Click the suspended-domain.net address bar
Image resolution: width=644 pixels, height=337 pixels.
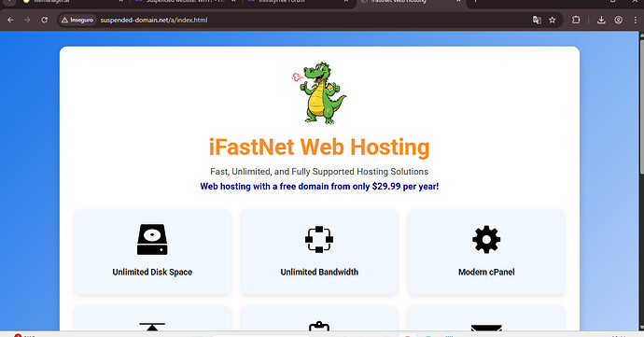click(x=287, y=20)
